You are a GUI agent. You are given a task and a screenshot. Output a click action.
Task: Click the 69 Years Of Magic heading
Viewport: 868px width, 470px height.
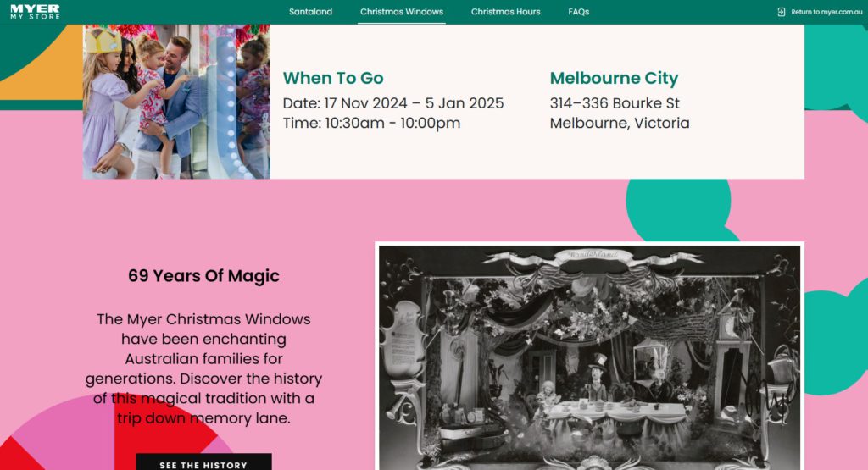pos(203,275)
